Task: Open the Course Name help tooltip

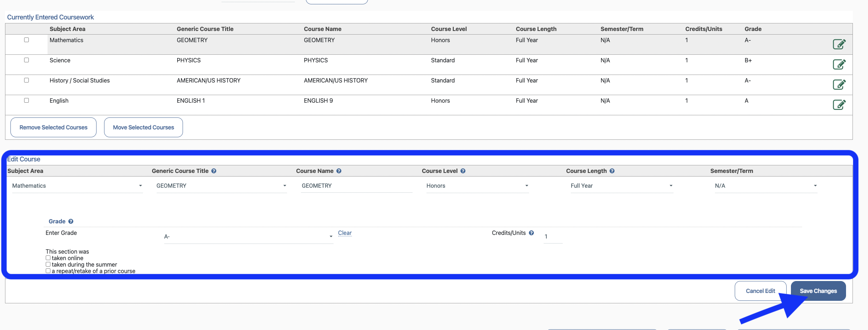Action: (339, 171)
